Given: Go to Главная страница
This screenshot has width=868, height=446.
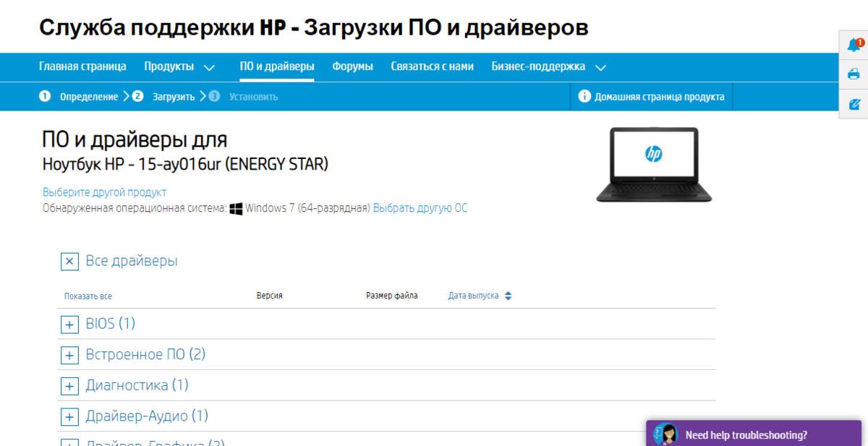Looking at the screenshot, I should tap(82, 67).
